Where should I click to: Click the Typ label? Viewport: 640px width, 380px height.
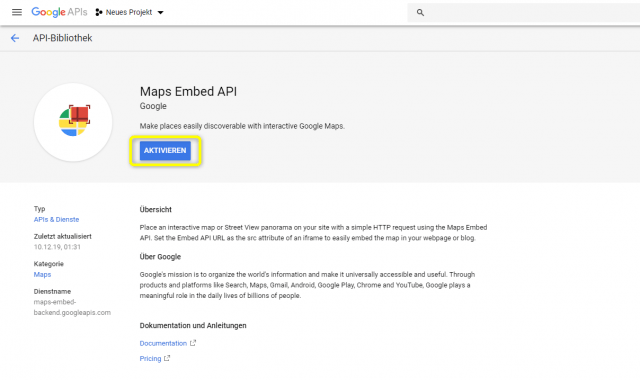point(39,209)
